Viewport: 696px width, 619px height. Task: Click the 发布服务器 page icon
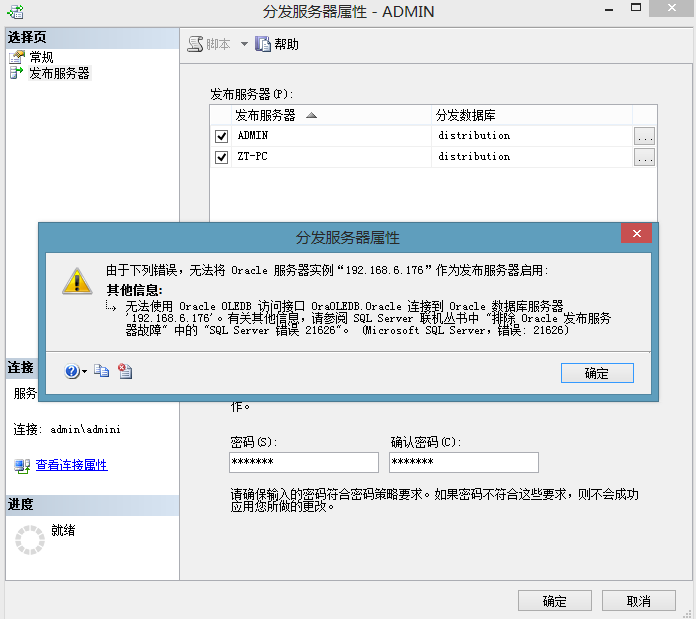(x=16, y=73)
